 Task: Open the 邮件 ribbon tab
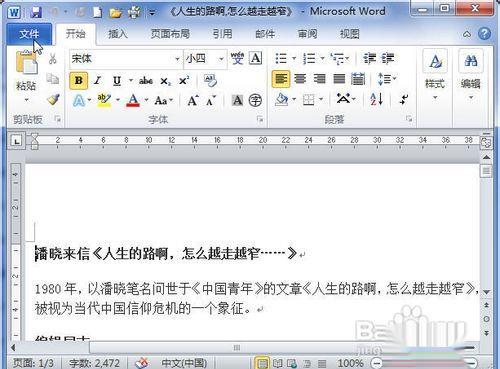[265, 34]
